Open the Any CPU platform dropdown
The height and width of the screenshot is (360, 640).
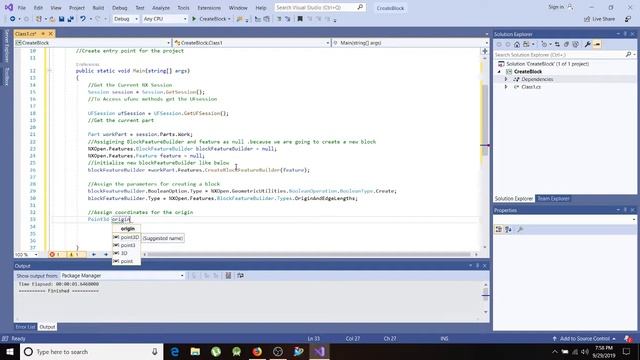point(165,19)
